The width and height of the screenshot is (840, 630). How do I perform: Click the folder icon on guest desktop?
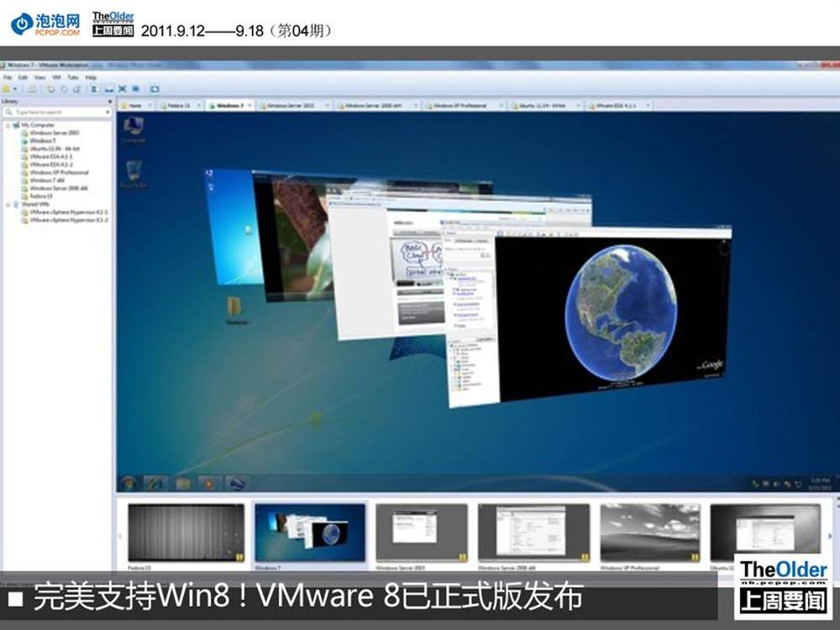tap(236, 312)
